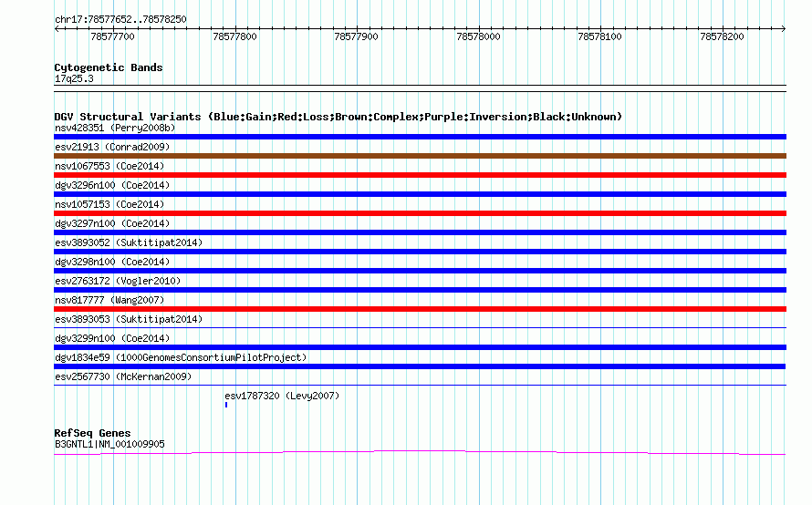Click ruler position 78578000

478,36
